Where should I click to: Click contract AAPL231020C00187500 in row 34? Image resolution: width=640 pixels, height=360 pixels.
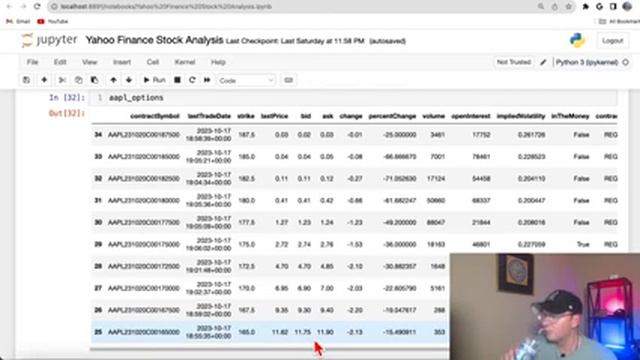click(x=144, y=135)
